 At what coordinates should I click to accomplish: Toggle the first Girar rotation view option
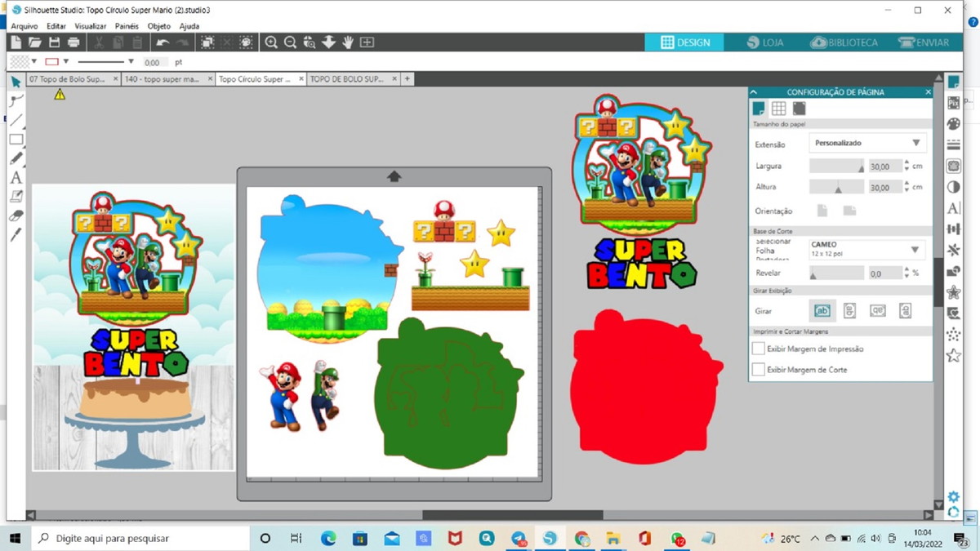pyautogui.click(x=822, y=311)
